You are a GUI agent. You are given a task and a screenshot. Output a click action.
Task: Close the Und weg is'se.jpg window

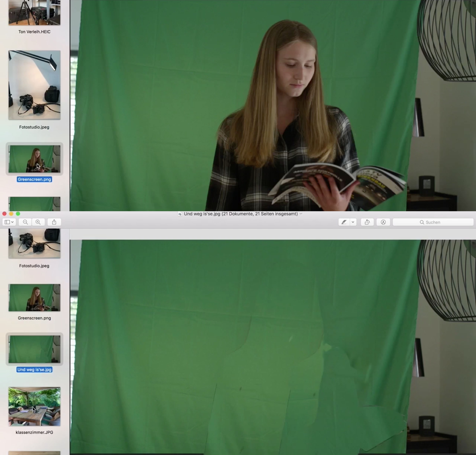4,214
